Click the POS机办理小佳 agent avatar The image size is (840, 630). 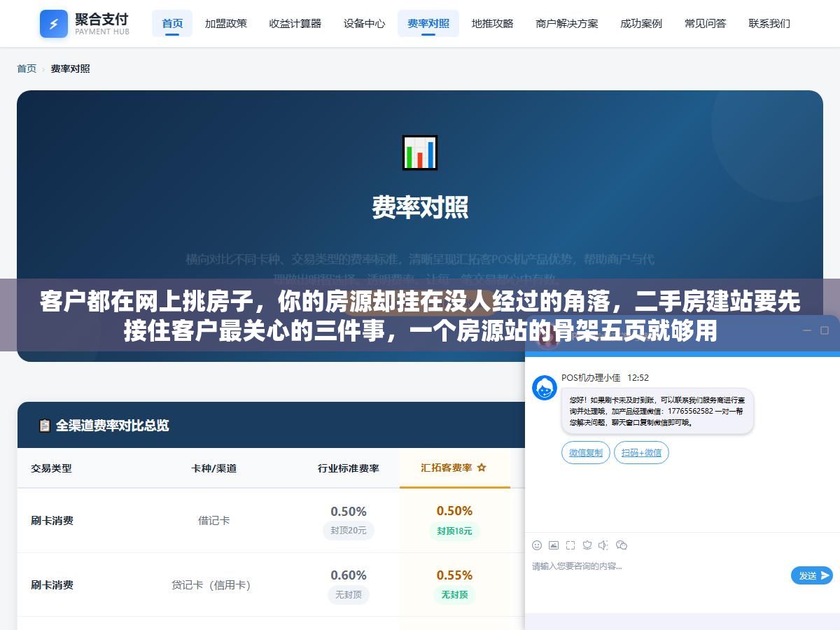[x=545, y=388]
